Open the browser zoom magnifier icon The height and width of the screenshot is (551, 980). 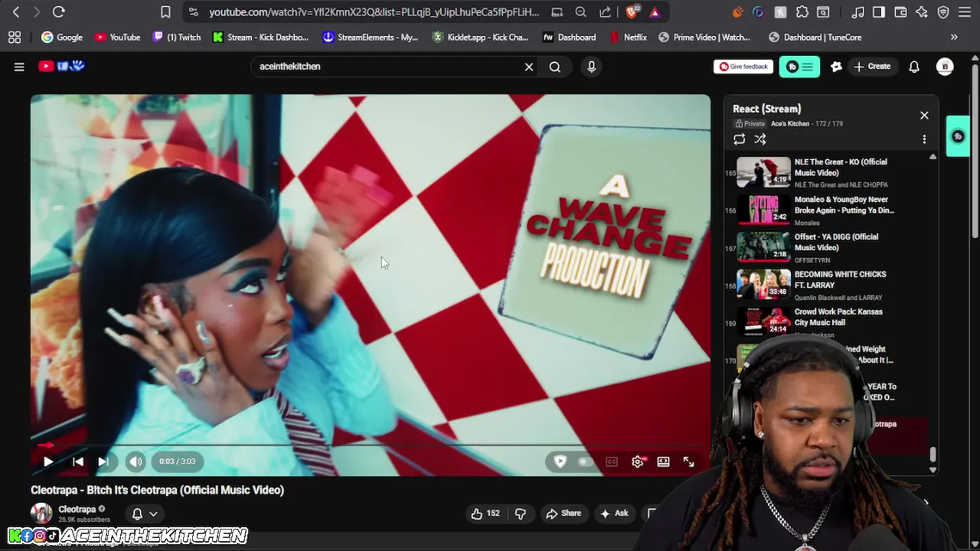pos(580,12)
